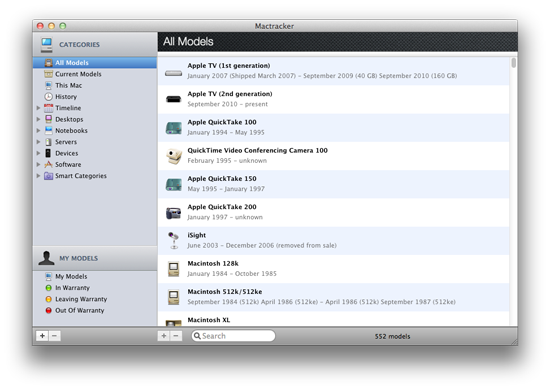Click the Apple TV 1st generation device icon

(x=174, y=73)
